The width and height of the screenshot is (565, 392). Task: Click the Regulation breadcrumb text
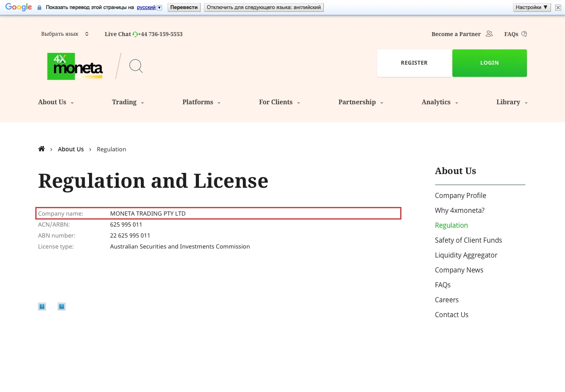111,149
